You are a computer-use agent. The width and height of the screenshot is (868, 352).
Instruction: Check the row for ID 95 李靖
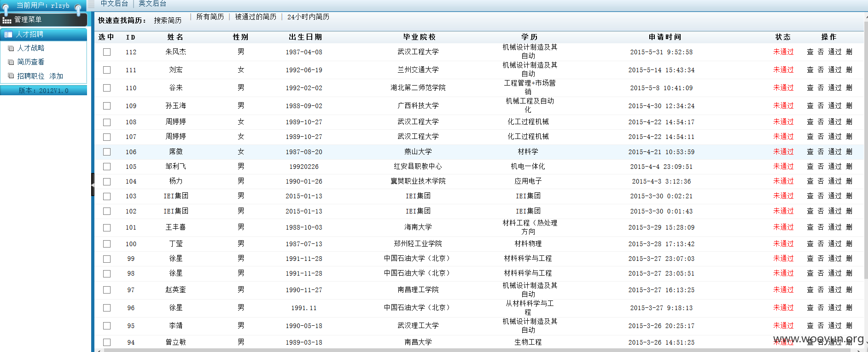(107, 326)
